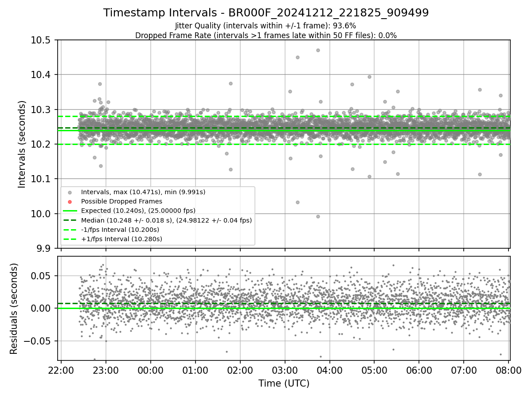The width and height of the screenshot is (532, 399).
Task: Click the dark green dashed Median line sample in legend
Action: pyautogui.click(x=69, y=220)
